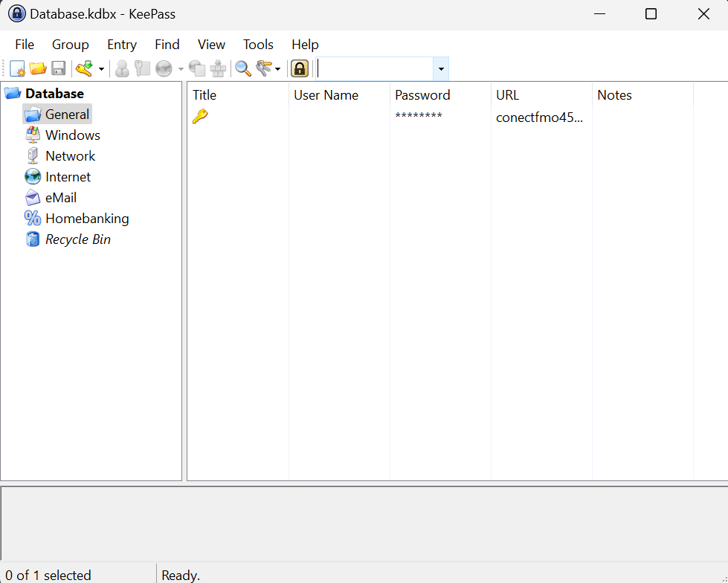The height and width of the screenshot is (583, 728).
Task: Click the New Database toolbar icon
Action: pos(17,69)
